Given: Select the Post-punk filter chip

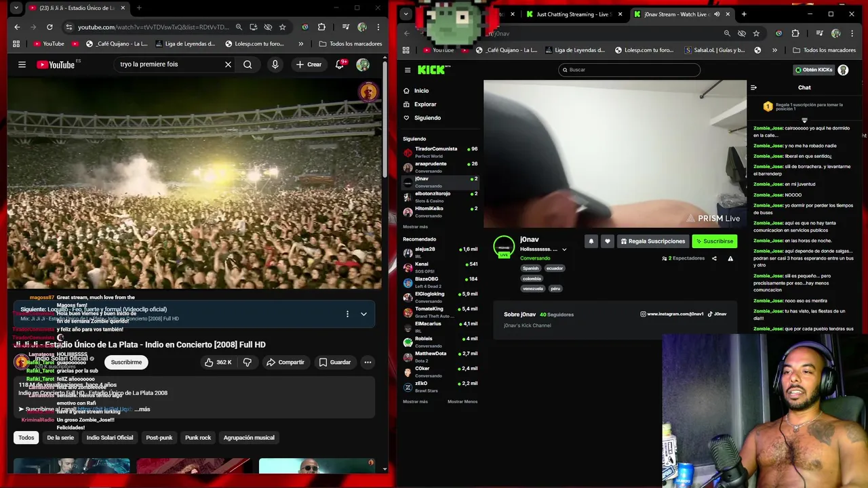Looking at the screenshot, I should point(159,438).
